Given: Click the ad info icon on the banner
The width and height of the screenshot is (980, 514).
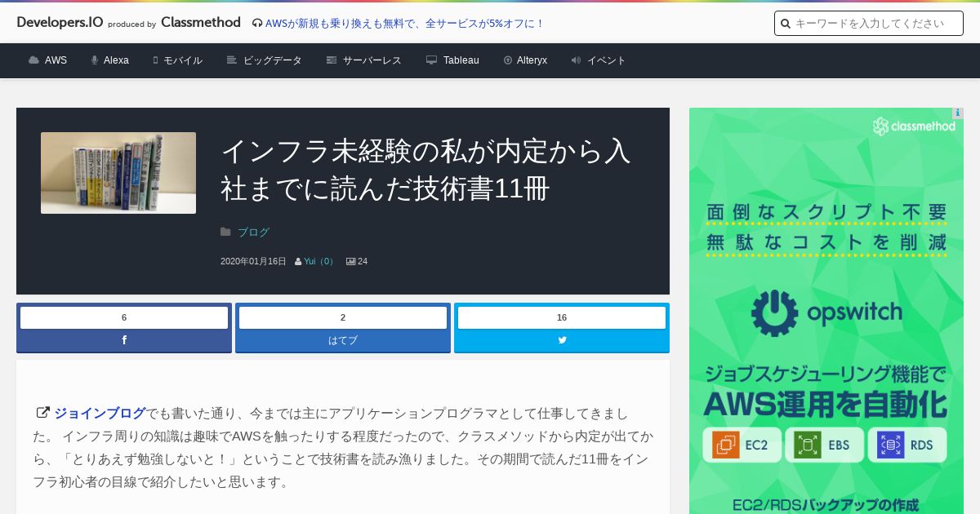Looking at the screenshot, I should point(958,113).
